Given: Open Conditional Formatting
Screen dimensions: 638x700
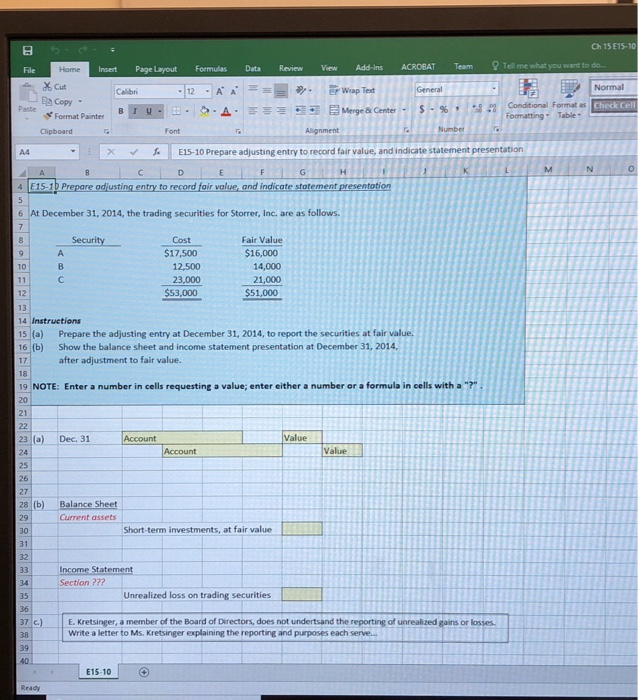Looking at the screenshot, I should point(527,99).
